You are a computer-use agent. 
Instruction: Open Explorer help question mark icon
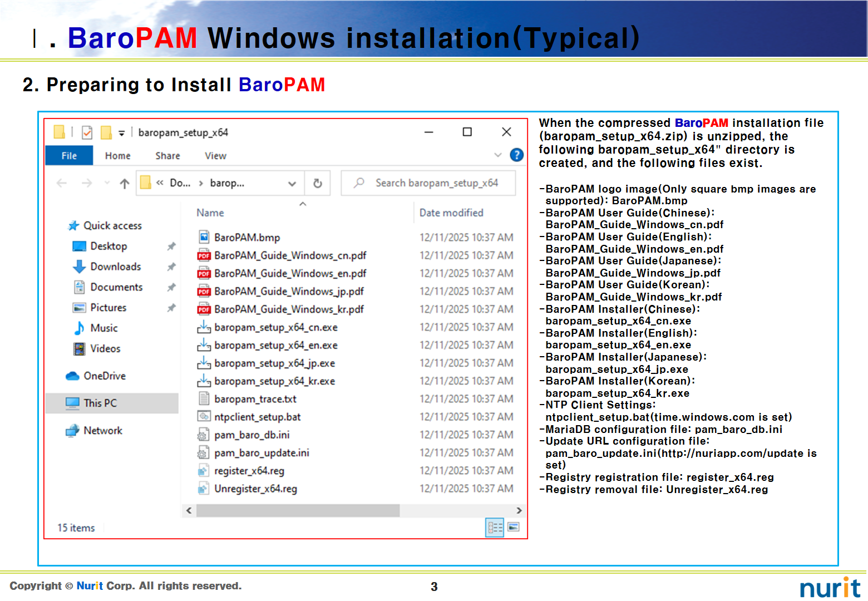(516, 155)
